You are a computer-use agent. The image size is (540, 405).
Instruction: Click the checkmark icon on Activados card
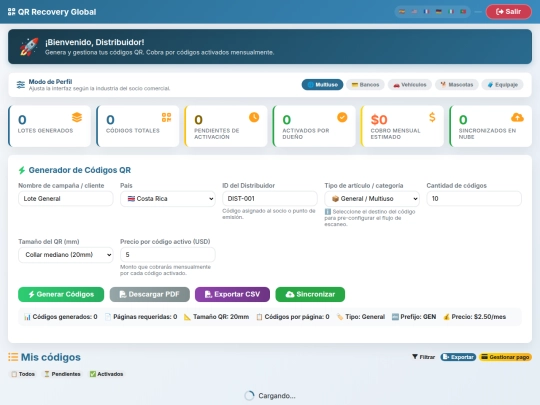click(342, 117)
